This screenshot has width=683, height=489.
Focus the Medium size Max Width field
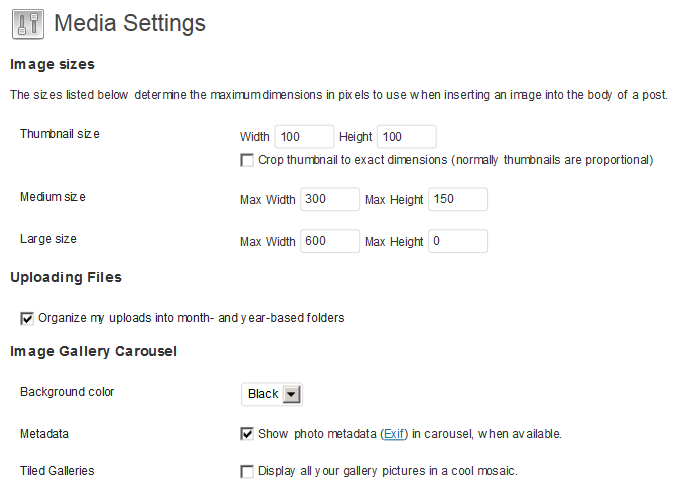pyautogui.click(x=329, y=199)
